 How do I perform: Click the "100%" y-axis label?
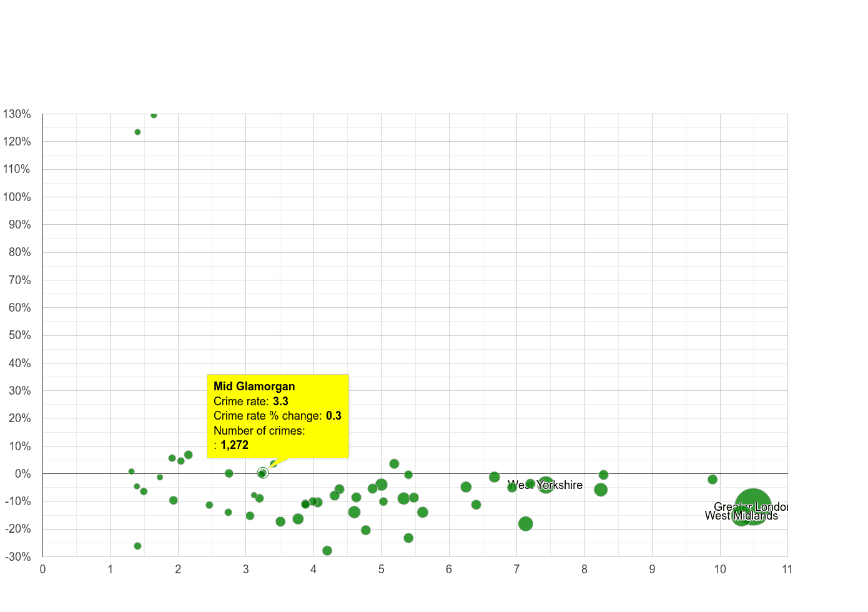(x=17, y=197)
